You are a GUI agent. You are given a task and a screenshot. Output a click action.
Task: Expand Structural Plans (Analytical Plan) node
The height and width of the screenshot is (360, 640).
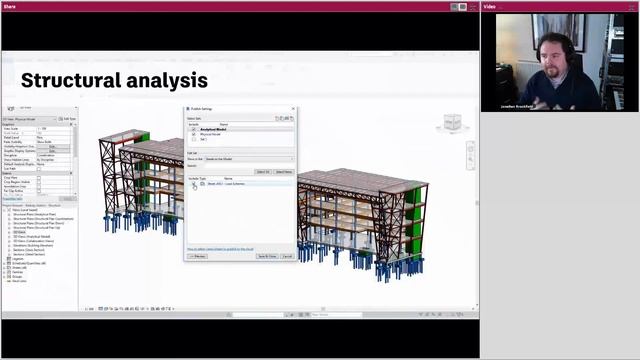click(9, 214)
